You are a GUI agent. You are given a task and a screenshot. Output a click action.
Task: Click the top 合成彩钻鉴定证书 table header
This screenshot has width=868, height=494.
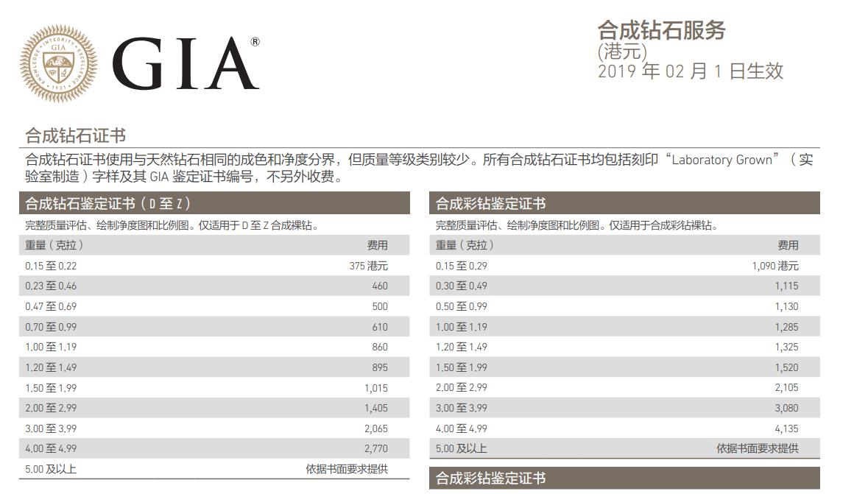pyautogui.click(x=624, y=203)
